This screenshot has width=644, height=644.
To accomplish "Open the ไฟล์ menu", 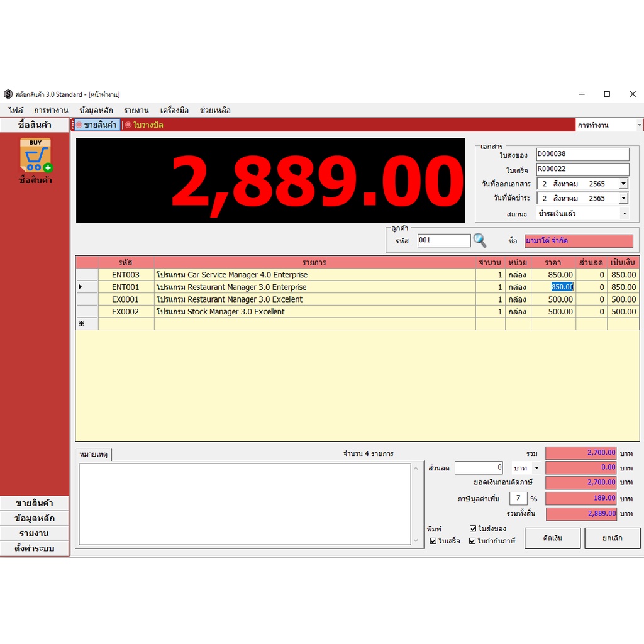I will pyautogui.click(x=16, y=110).
